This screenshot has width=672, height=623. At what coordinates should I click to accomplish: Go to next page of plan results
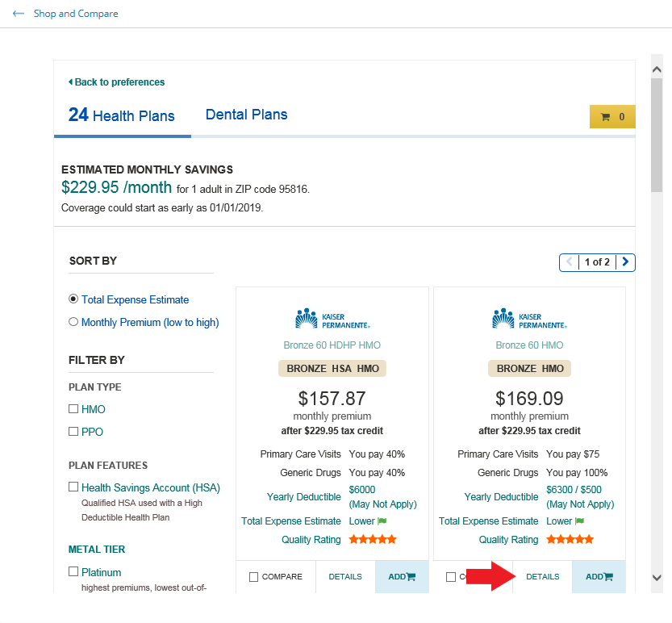tap(625, 261)
